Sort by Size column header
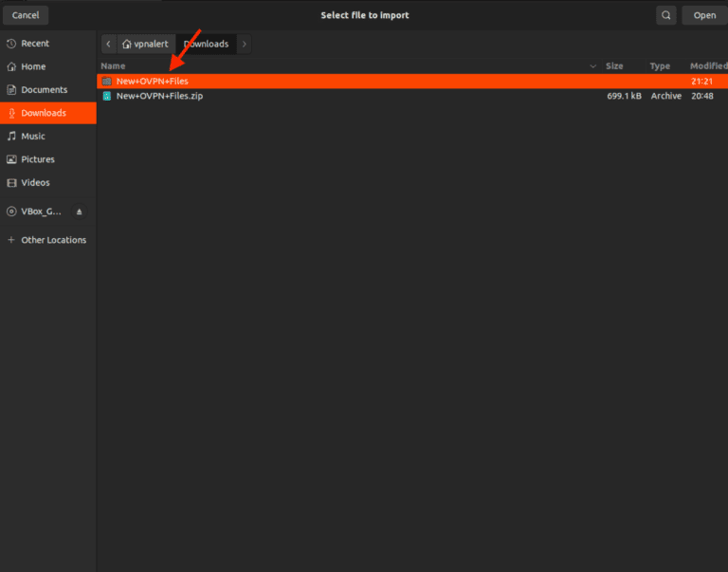Viewport: 728px width, 572px height. point(614,66)
